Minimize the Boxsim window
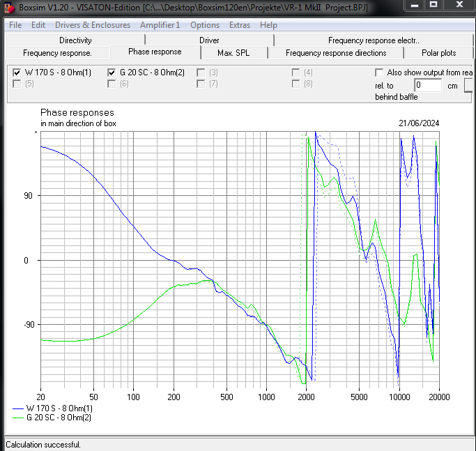Image resolution: width=476 pixels, height=451 pixels. click(x=415, y=5)
